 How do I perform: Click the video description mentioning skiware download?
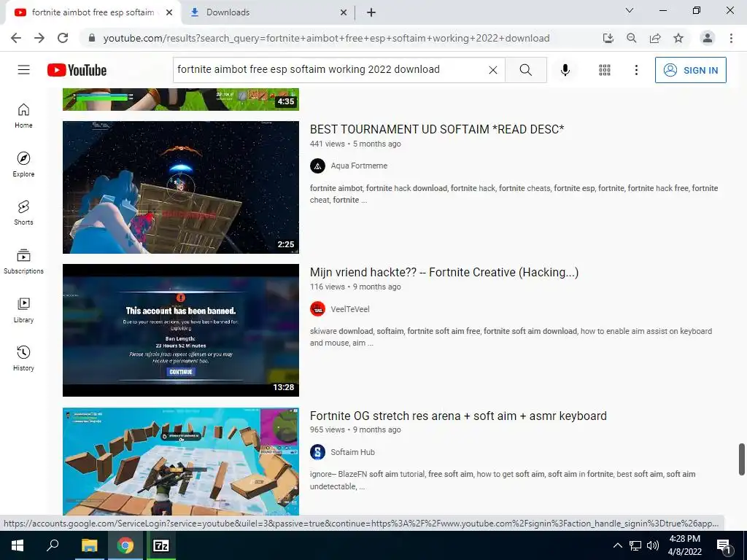(511, 337)
